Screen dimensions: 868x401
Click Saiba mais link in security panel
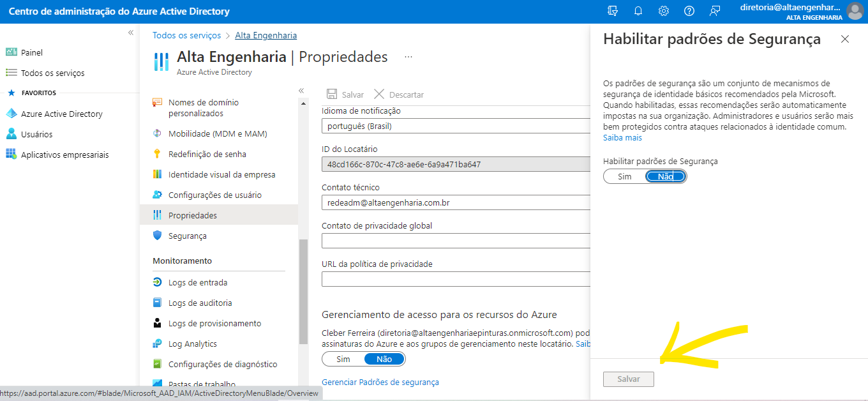click(x=622, y=137)
